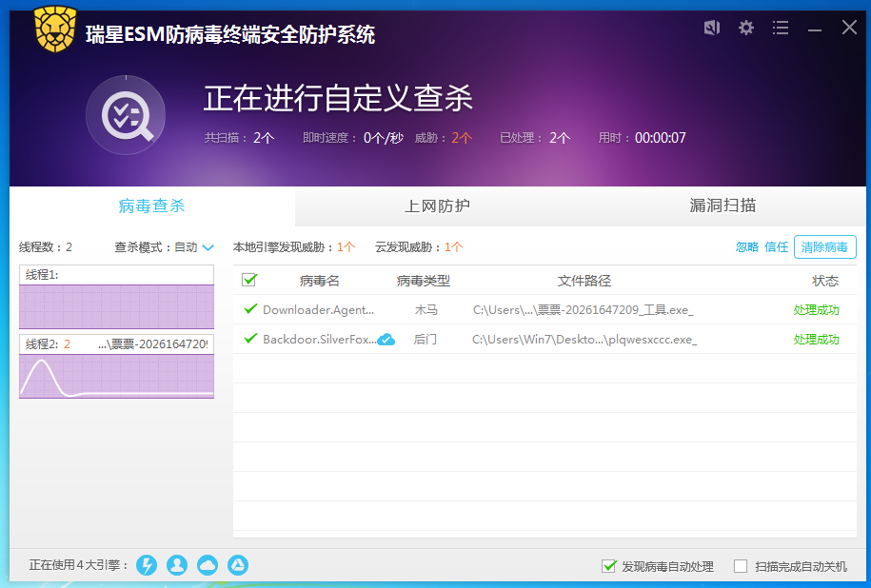Switch to the 上网防护 tab
Viewport: 871px width, 588px height.
tap(437, 206)
